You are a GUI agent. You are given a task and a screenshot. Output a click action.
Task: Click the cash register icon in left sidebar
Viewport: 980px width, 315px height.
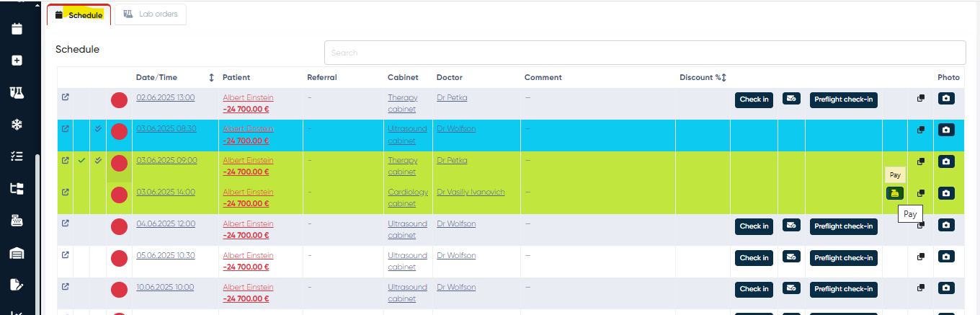(17, 221)
